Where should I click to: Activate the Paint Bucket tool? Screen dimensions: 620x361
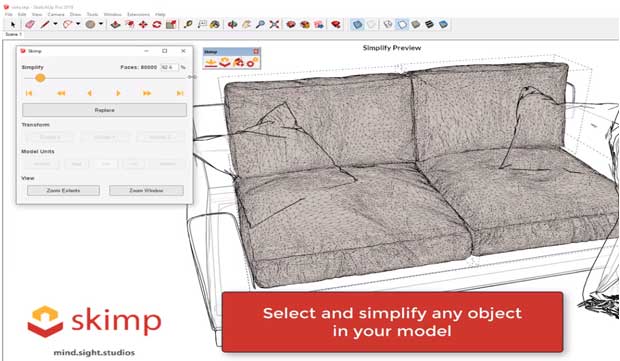[x=215, y=25]
